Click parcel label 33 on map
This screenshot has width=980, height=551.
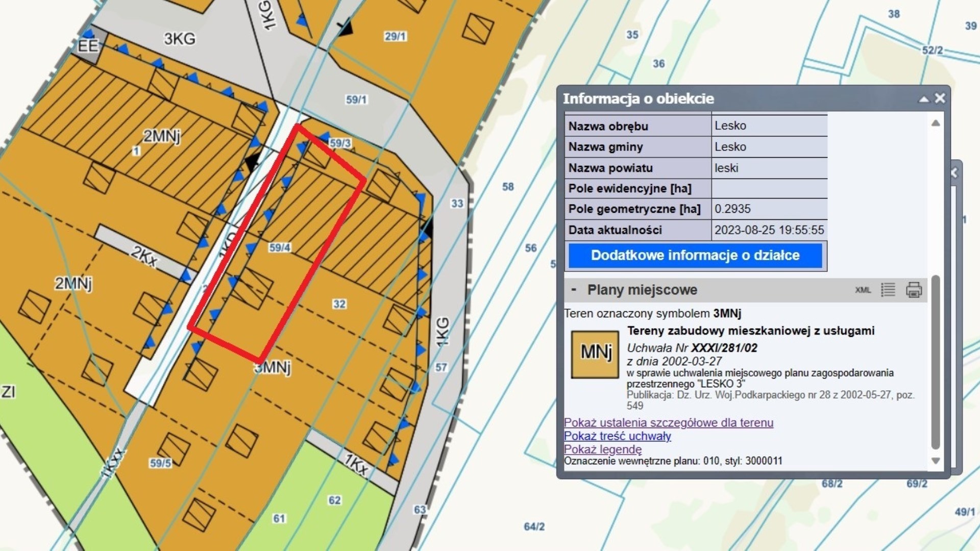pos(457,204)
